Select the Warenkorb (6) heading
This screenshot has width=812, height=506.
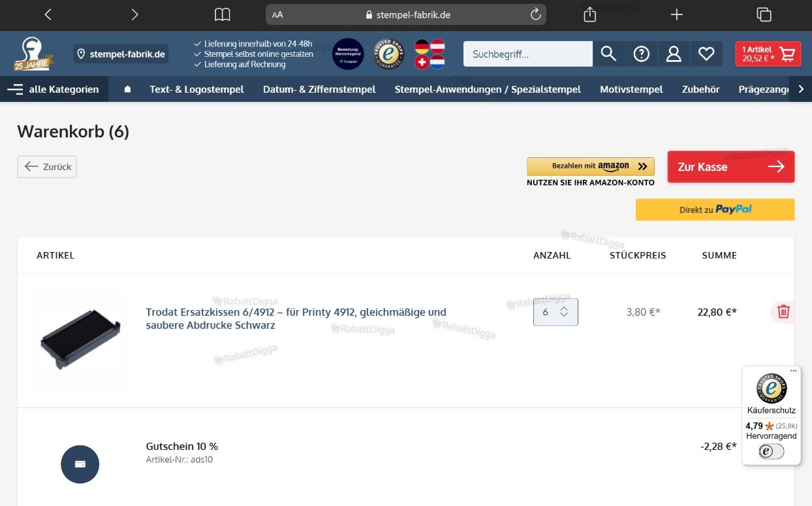point(73,131)
